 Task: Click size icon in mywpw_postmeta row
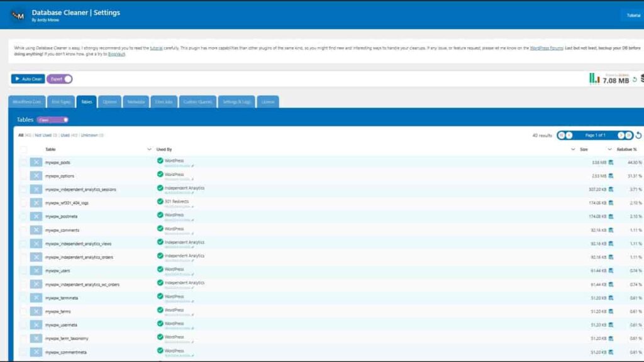coord(611,217)
